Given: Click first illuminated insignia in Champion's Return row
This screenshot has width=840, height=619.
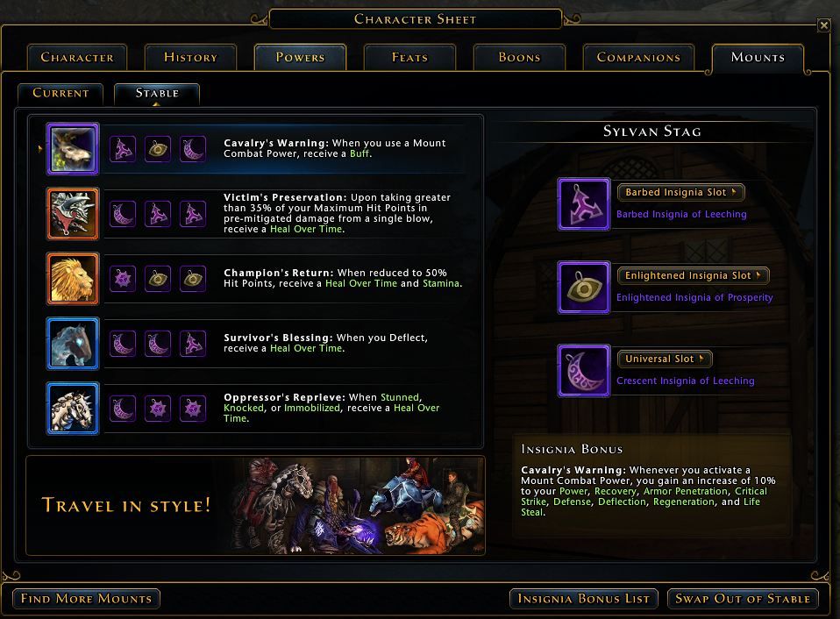Looking at the screenshot, I should 123,279.
